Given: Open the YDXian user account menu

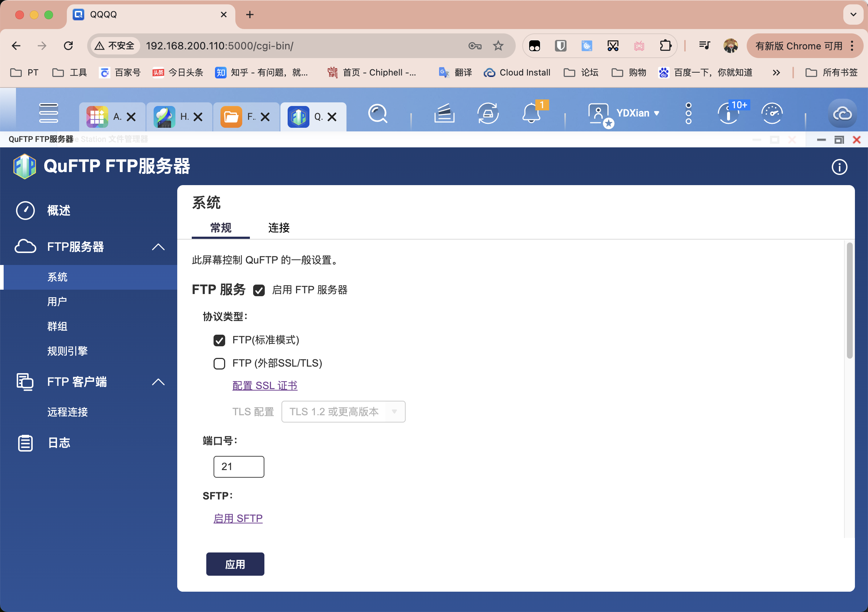Looking at the screenshot, I should click(x=637, y=113).
